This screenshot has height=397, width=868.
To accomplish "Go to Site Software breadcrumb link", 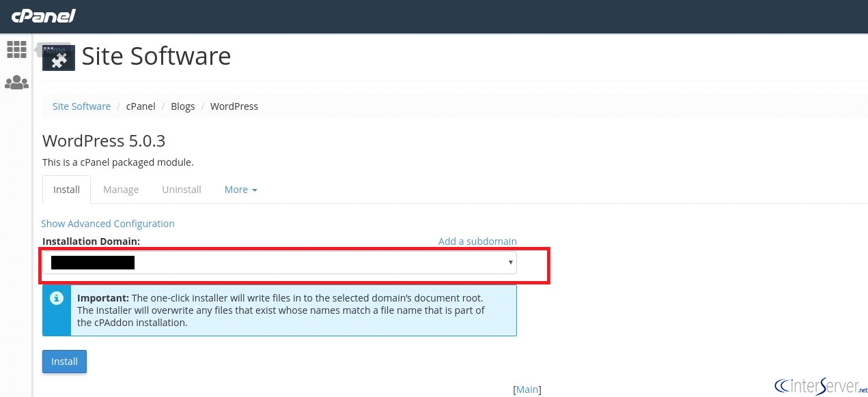I will coord(81,106).
